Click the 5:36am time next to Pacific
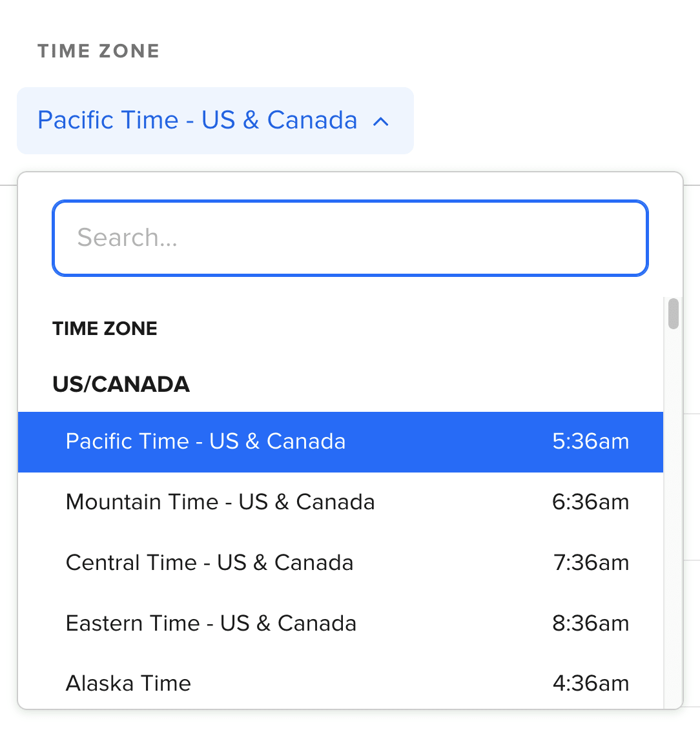 (590, 442)
